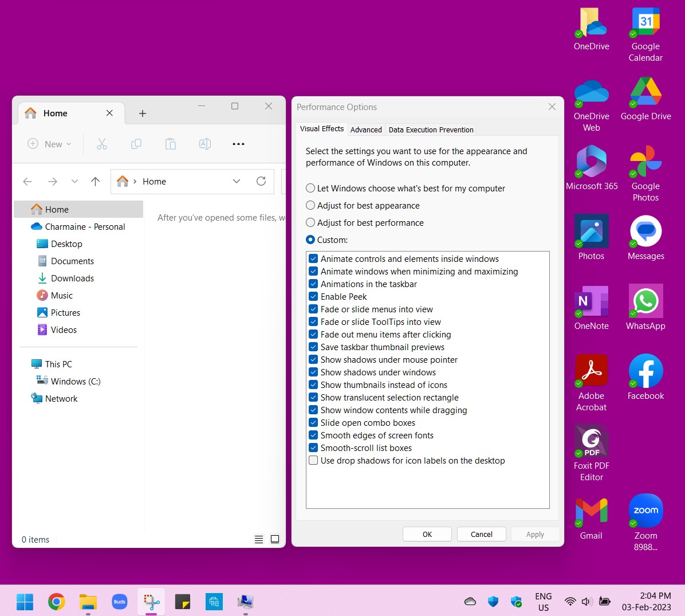This screenshot has width=685, height=616.
Task: Open the clock and date in taskbar
Action: [647, 602]
